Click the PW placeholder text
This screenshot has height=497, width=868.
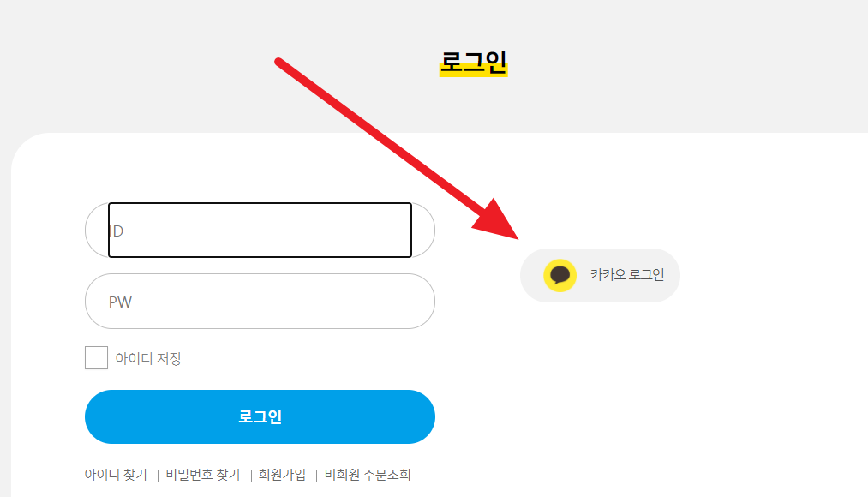120,302
